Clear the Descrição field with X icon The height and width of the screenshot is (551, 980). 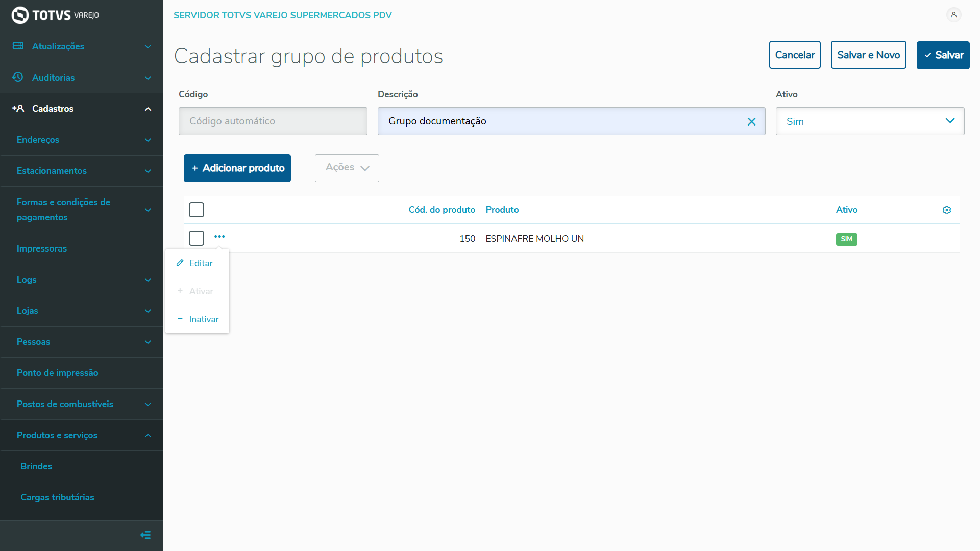(x=751, y=121)
